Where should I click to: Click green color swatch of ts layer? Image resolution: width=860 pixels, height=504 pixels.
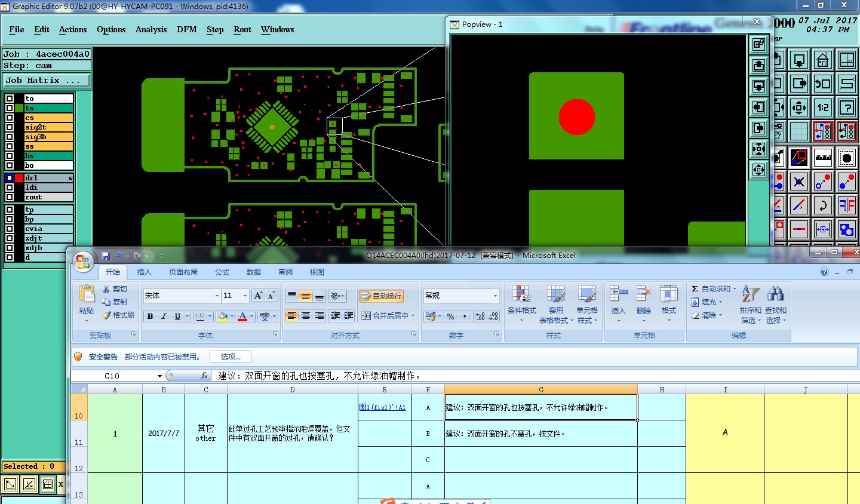point(19,108)
